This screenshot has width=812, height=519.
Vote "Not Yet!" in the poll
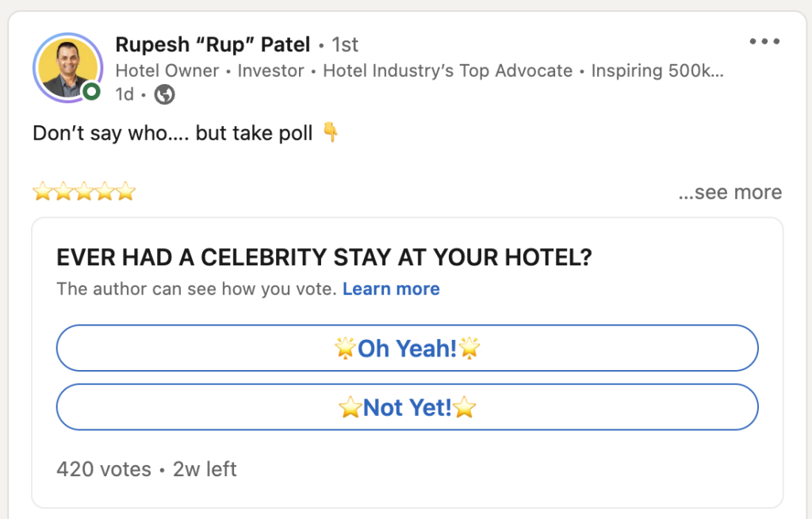click(407, 407)
